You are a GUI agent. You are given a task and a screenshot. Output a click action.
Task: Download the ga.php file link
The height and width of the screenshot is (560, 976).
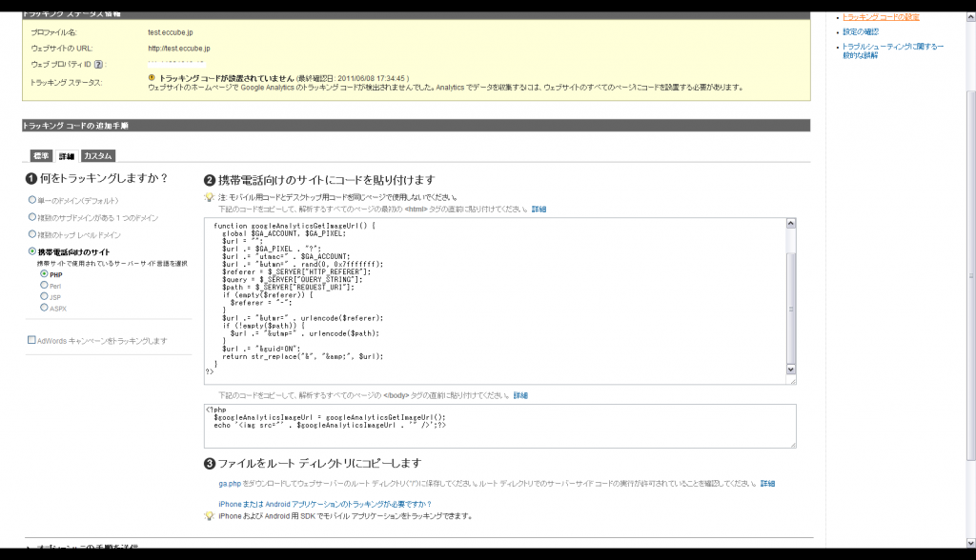point(230,484)
